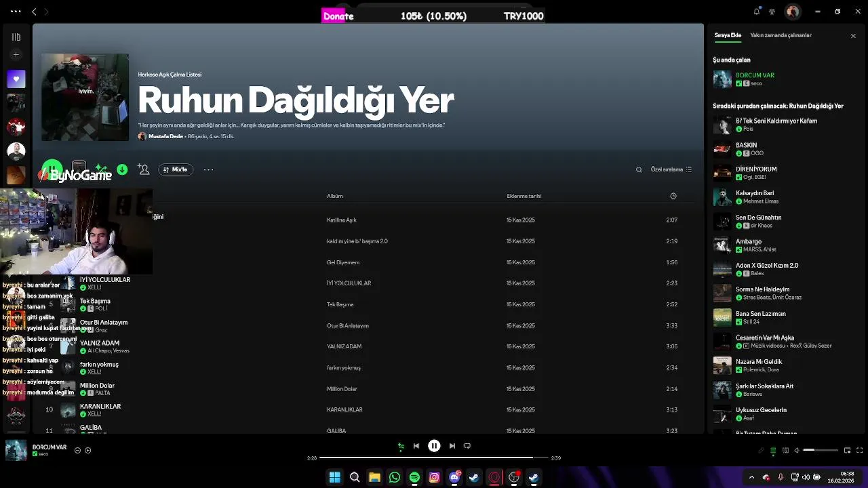868x488 pixels.
Task: Play Kalsaydın Bari from the queue
Action: [x=785, y=197]
